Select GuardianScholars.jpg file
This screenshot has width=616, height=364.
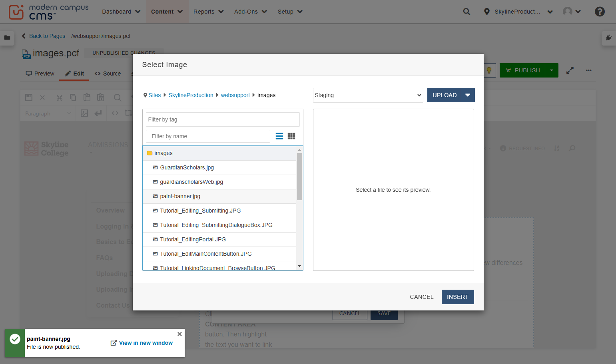[219, 167]
